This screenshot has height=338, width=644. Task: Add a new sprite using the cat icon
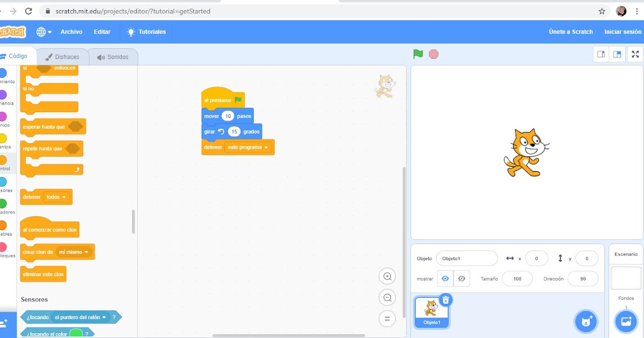pos(586,321)
